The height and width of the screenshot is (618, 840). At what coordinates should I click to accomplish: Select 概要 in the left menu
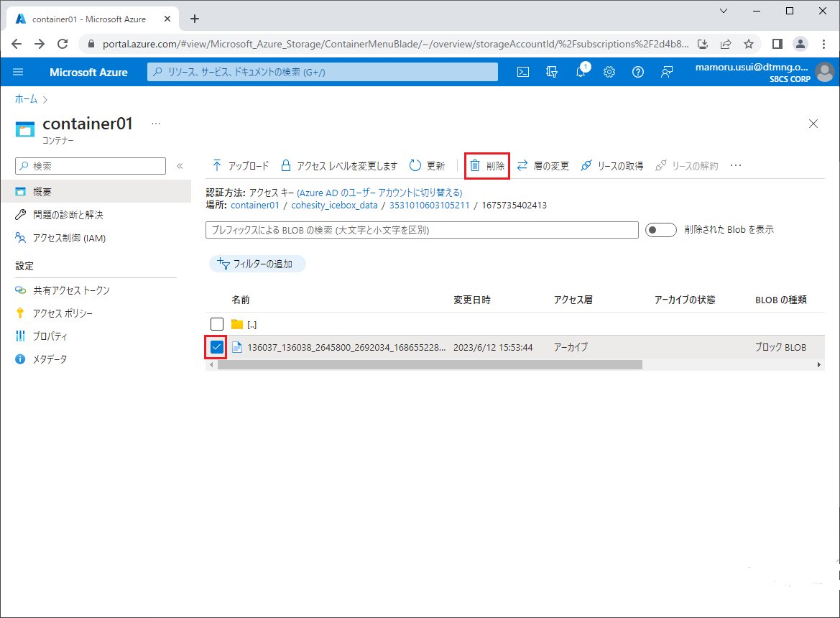(96, 192)
